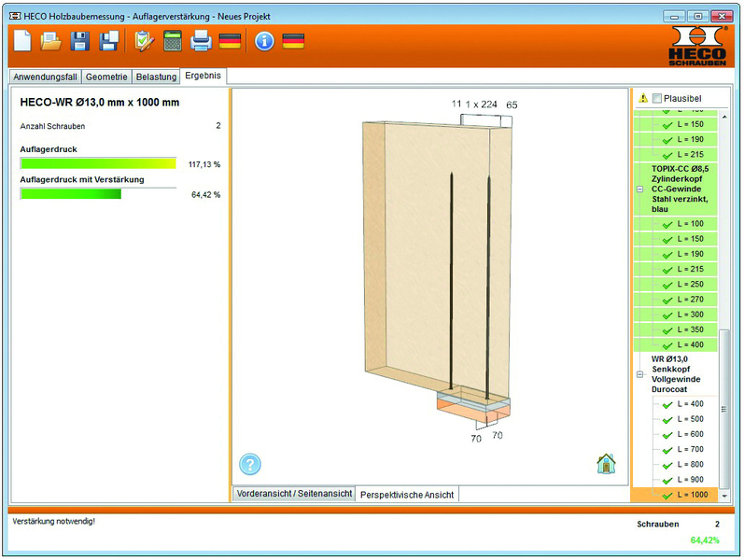Switch to the Geometrie tab
Screen dimensions: 744x560
point(105,77)
